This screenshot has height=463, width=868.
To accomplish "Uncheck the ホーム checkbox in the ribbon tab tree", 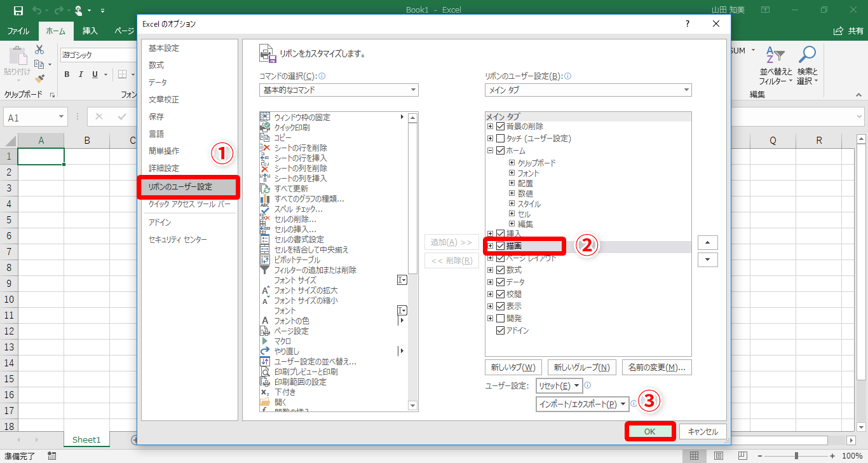I will tap(500, 151).
